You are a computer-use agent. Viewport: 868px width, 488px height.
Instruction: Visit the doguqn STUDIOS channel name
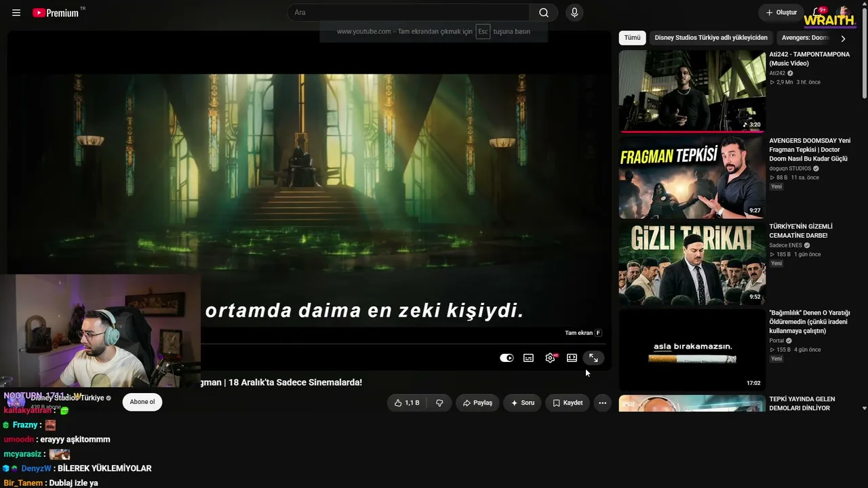point(790,169)
